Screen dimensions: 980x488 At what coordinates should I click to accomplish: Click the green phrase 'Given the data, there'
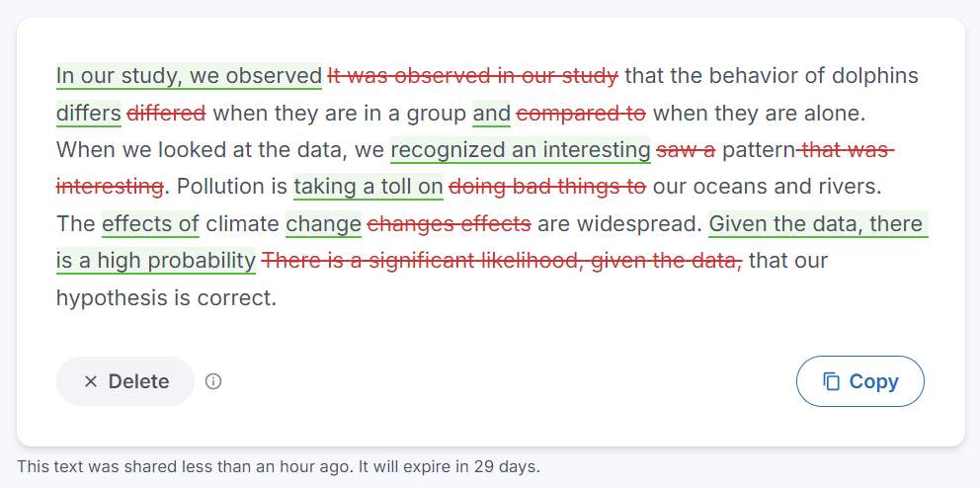pyautogui.click(x=818, y=223)
